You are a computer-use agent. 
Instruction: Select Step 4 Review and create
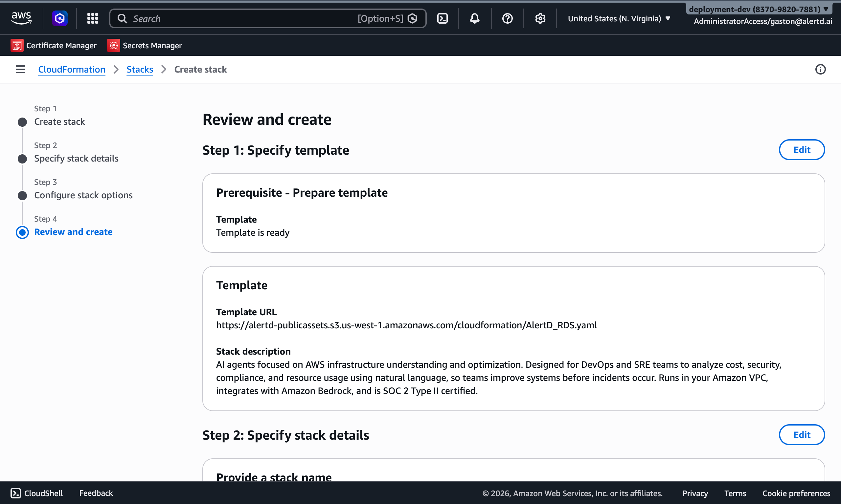click(73, 232)
